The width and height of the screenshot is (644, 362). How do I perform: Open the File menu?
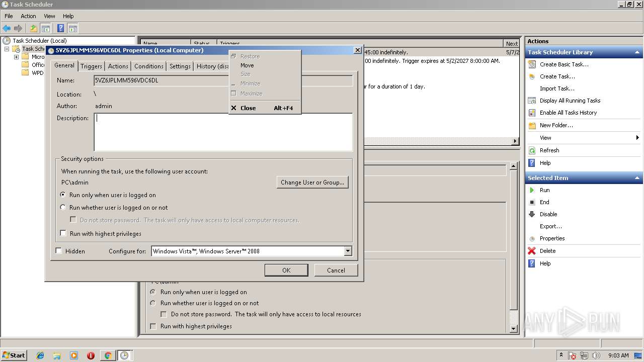(9, 16)
